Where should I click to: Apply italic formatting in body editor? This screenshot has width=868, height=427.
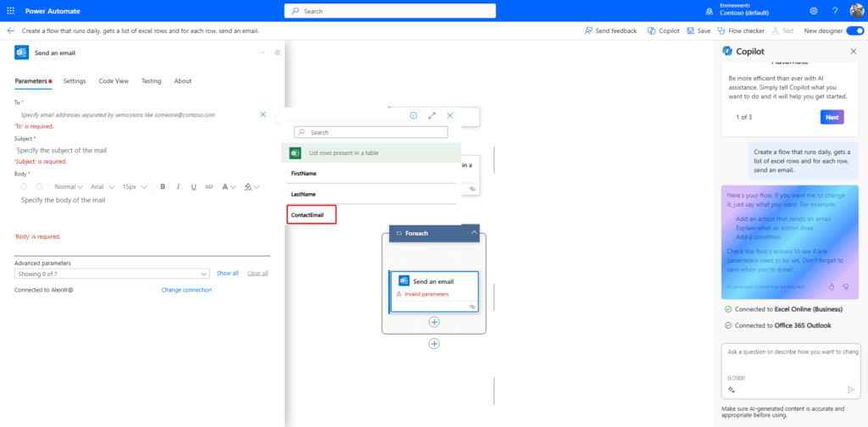click(x=178, y=186)
